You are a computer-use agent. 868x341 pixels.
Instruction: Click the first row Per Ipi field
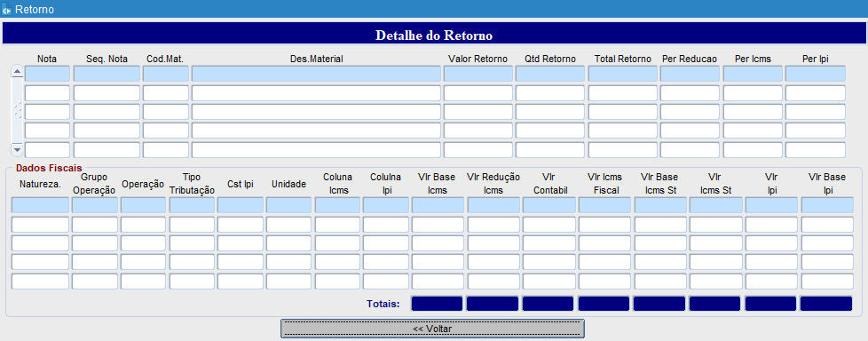tap(816, 74)
